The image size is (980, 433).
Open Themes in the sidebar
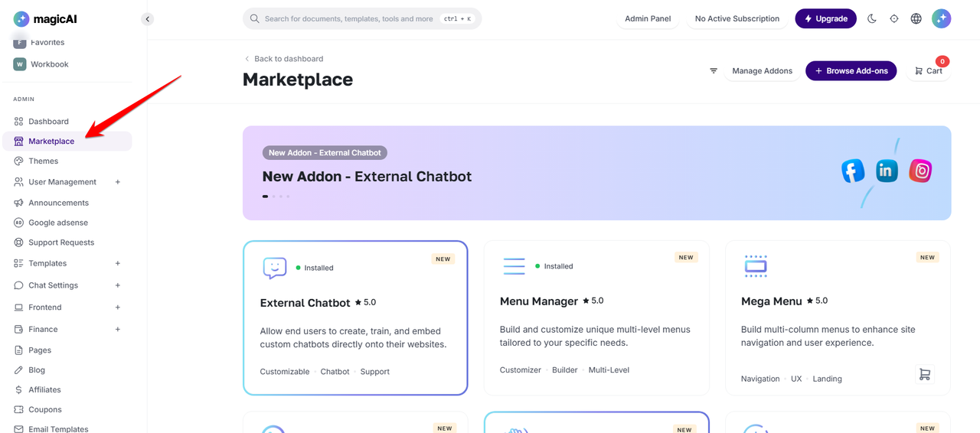click(44, 161)
